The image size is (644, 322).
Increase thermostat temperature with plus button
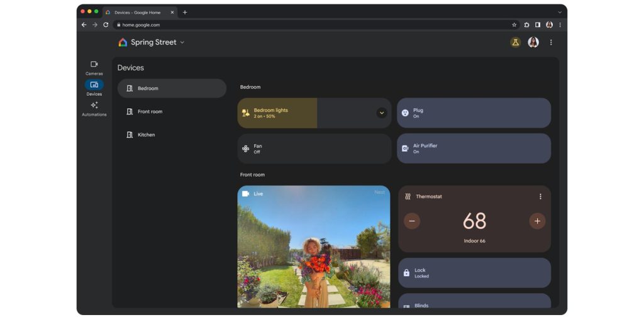click(536, 221)
